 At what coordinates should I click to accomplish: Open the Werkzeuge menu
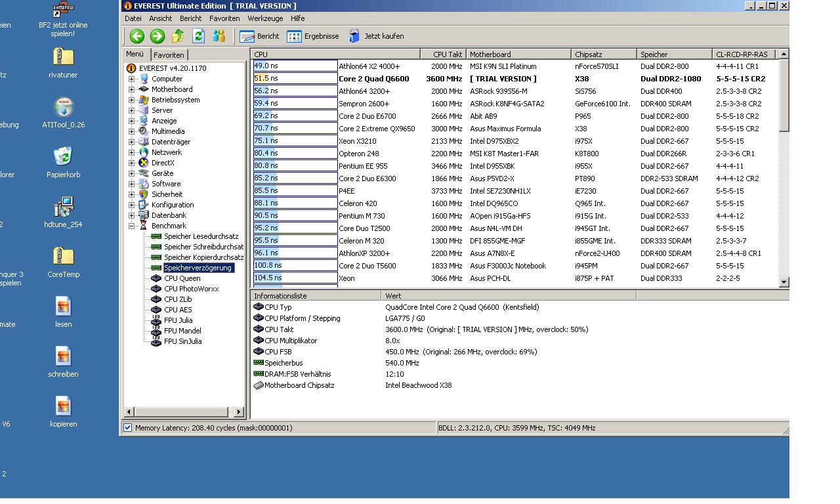click(x=265, y=18)
